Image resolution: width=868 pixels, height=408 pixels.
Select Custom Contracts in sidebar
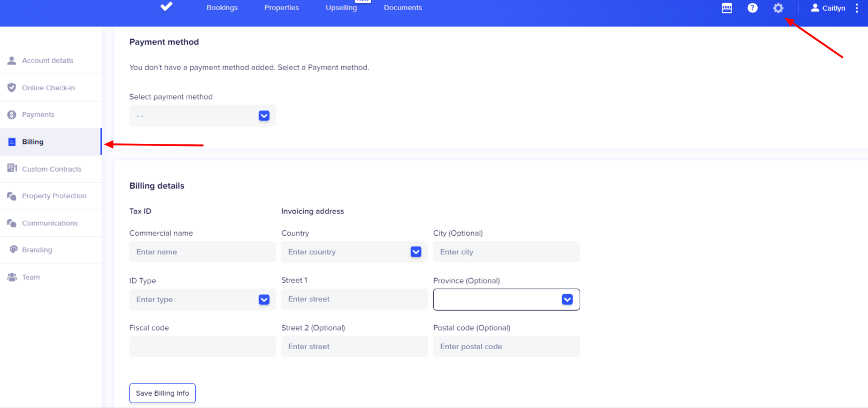pos(51,169)
